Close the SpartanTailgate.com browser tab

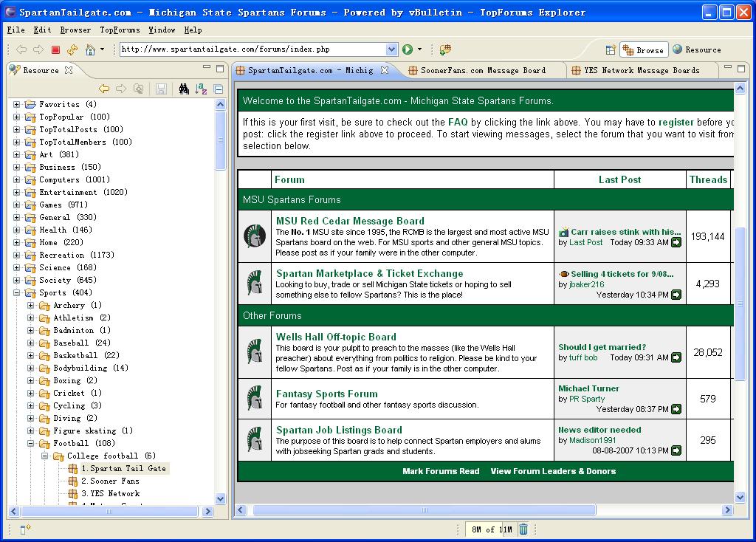[x=384, y=70]
